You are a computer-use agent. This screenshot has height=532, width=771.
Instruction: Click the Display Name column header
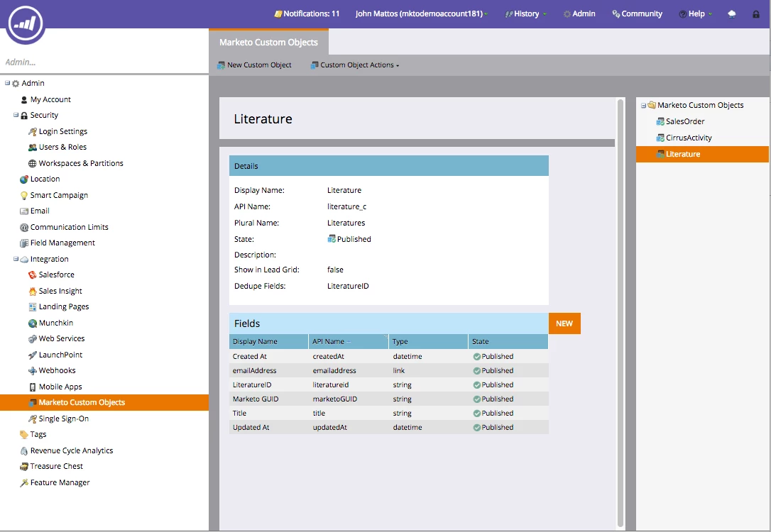[x=268, y=341]
